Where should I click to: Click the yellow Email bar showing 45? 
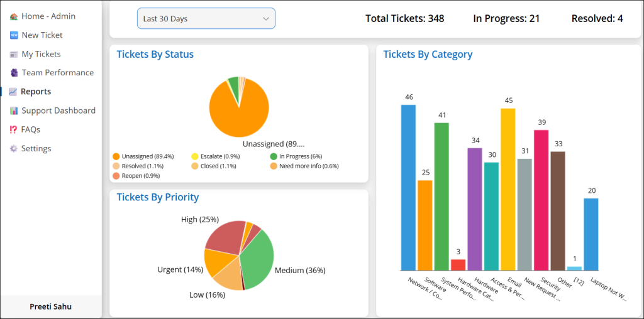508,190
